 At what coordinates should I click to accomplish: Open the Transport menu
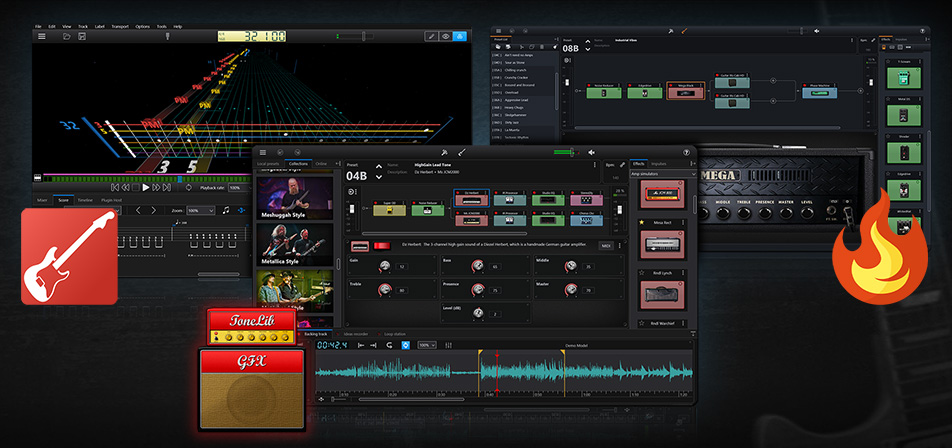tap(120, 27)
